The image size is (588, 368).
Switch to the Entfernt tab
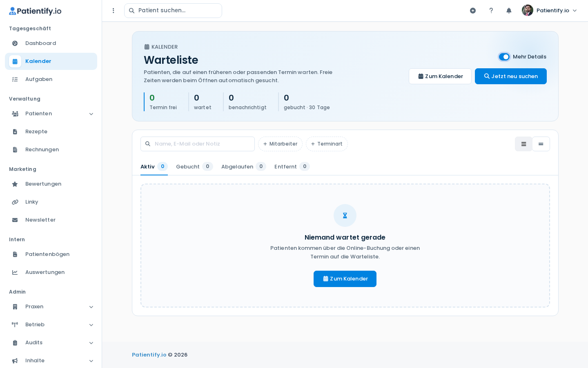tap(292, 167)
